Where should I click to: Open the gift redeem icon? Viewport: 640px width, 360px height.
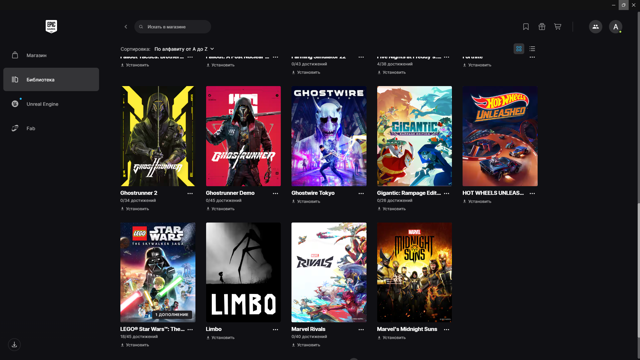coord(542,27)
